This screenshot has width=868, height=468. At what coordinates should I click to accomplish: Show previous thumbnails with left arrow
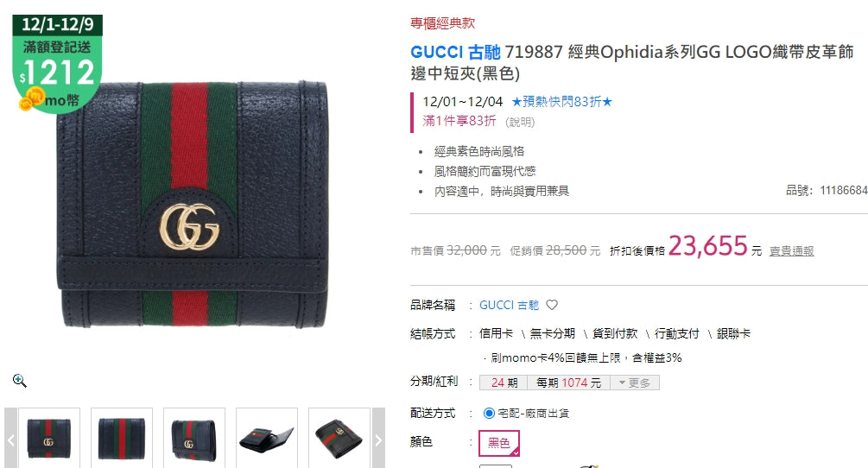point(10,440)
